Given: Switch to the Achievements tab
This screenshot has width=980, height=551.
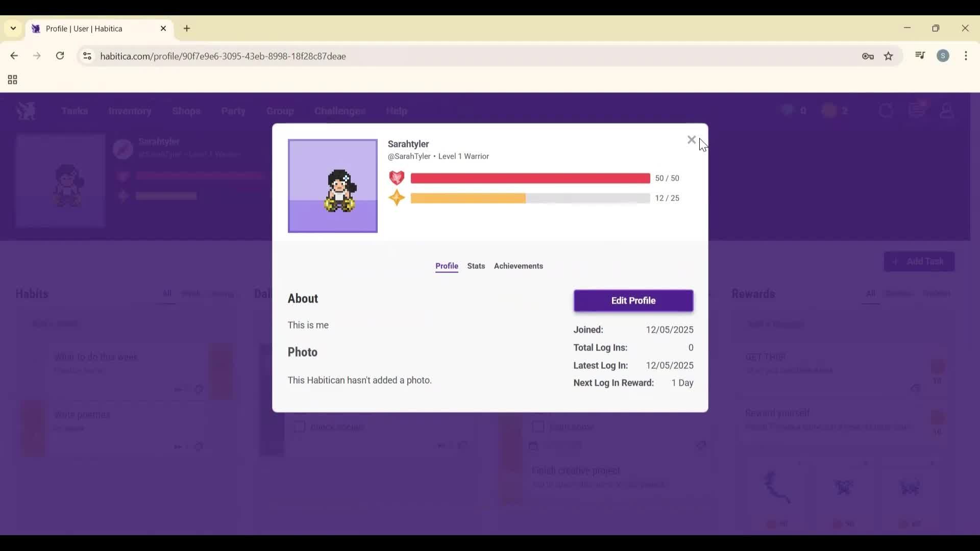Looking at the screenshot, I should (x=518, y=266).
